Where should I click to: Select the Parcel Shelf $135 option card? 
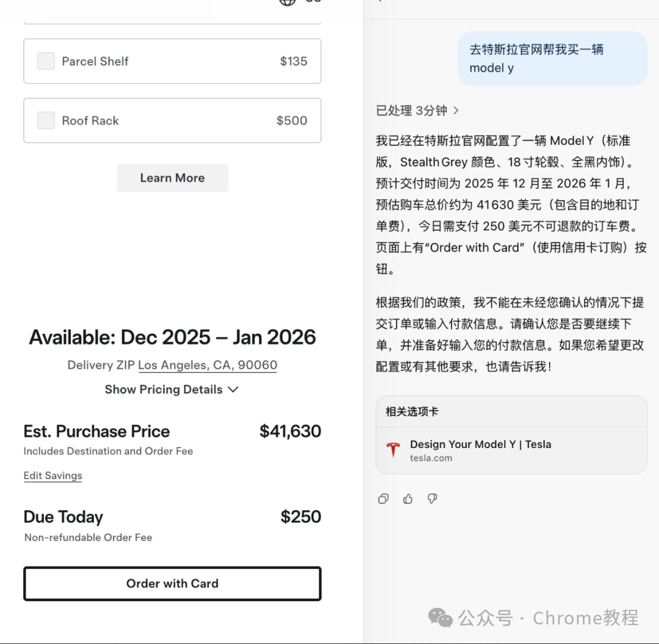click(x=172, y=61)
